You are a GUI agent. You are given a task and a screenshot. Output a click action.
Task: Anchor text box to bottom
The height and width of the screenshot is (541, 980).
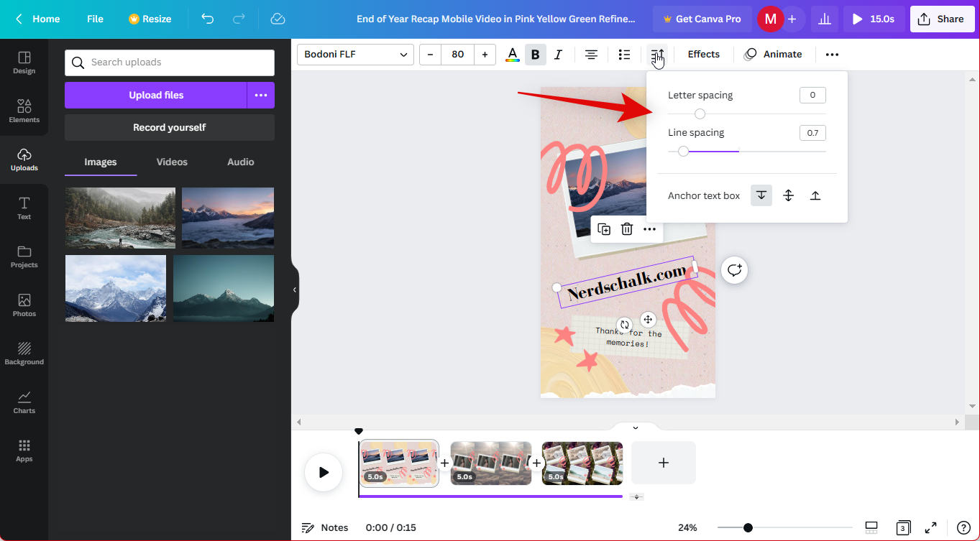815,195
